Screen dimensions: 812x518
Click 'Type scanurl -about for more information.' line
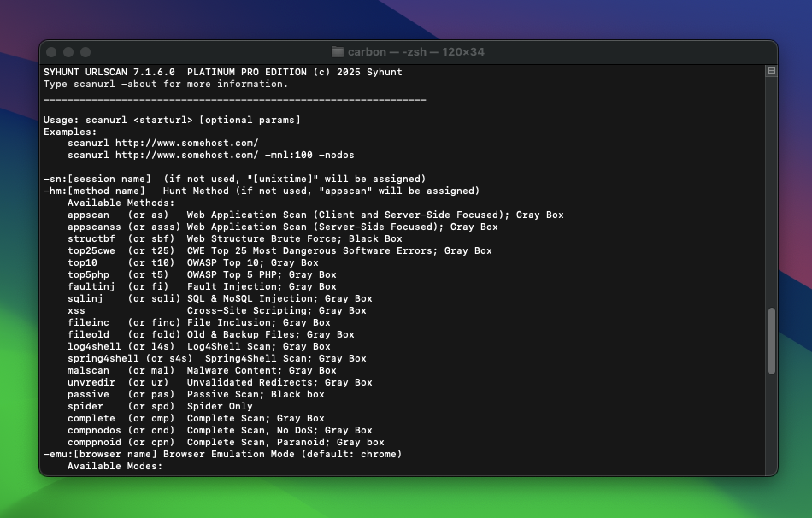coord(166,84)
